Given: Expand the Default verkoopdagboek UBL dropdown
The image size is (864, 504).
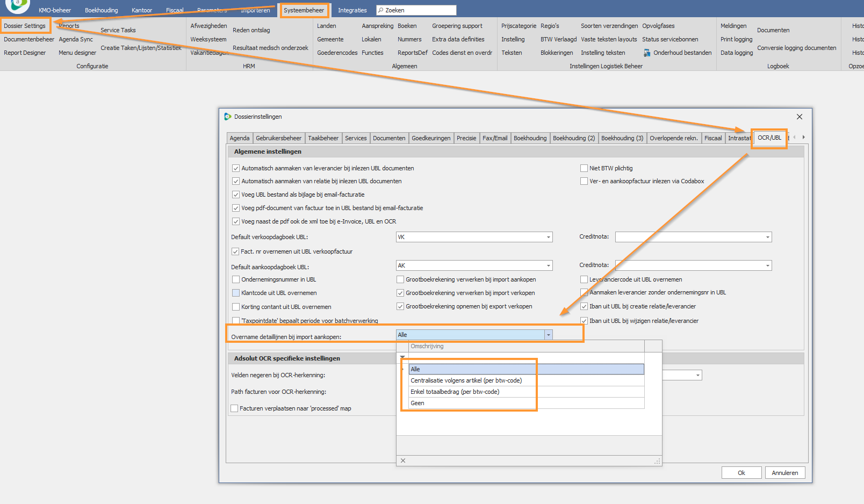Looking at the screenshot, I should pos(548,237).
